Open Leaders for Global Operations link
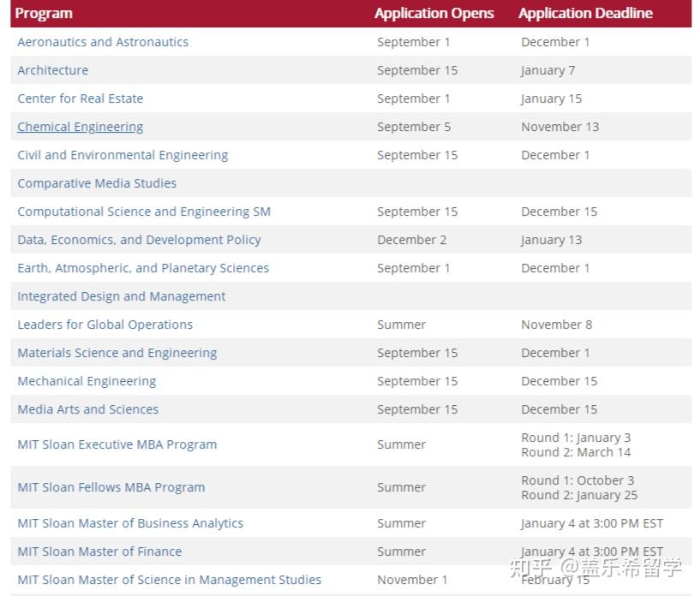The height and width of the screenshot is (596, 700). pyautogui.click(x=105, y=325)
